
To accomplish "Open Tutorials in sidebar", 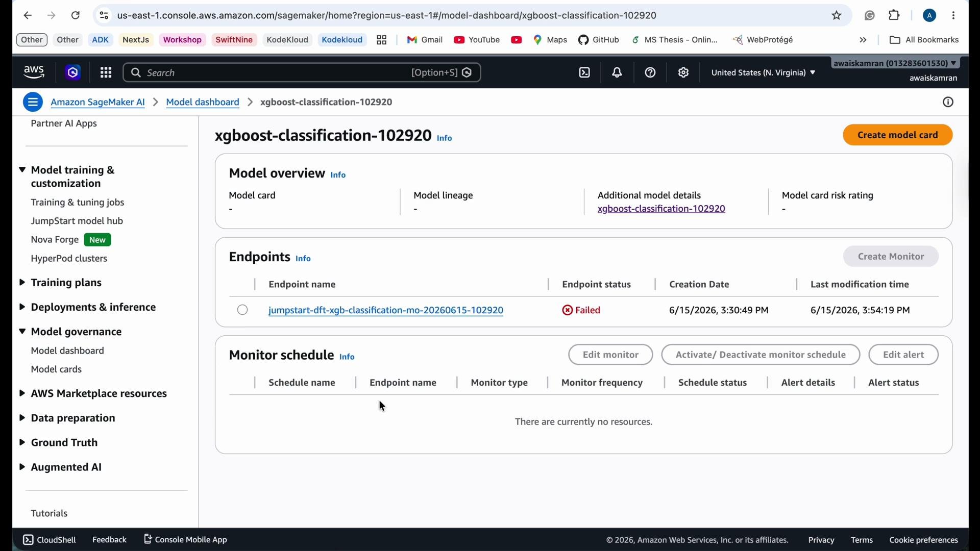I will (49, 514).
